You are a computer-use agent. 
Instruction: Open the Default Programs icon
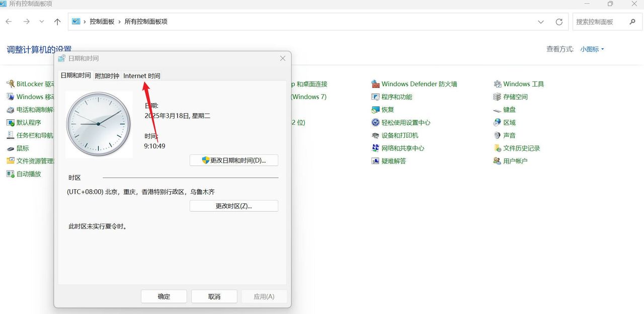tap(10, 122)
